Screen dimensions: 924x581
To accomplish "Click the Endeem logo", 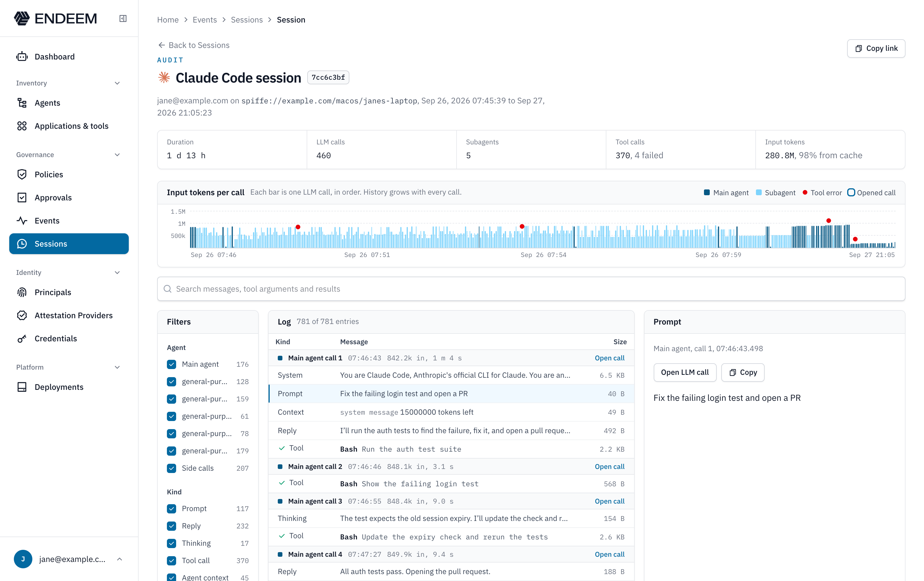I will (56, 18).
